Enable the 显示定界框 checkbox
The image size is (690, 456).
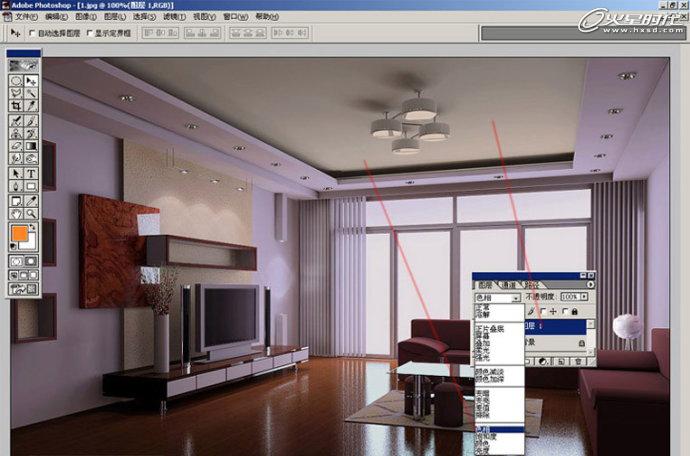click(x=90, y=33)
